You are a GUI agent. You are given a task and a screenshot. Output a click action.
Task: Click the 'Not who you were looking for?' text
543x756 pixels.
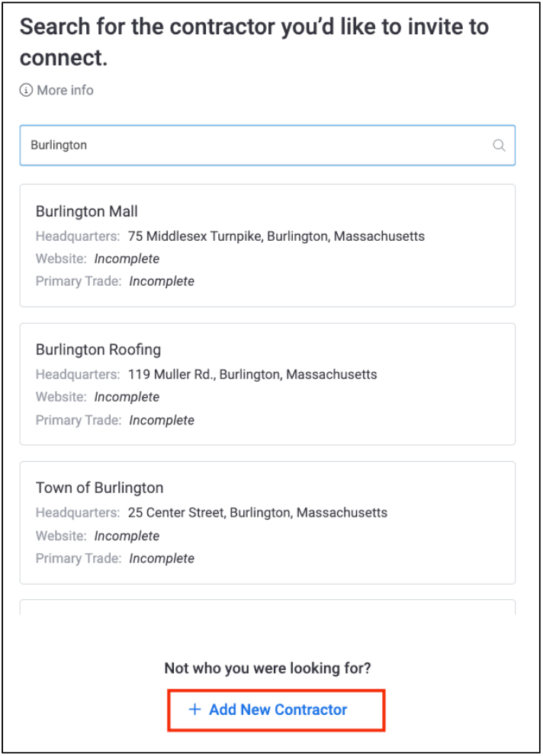click(268, 669)
